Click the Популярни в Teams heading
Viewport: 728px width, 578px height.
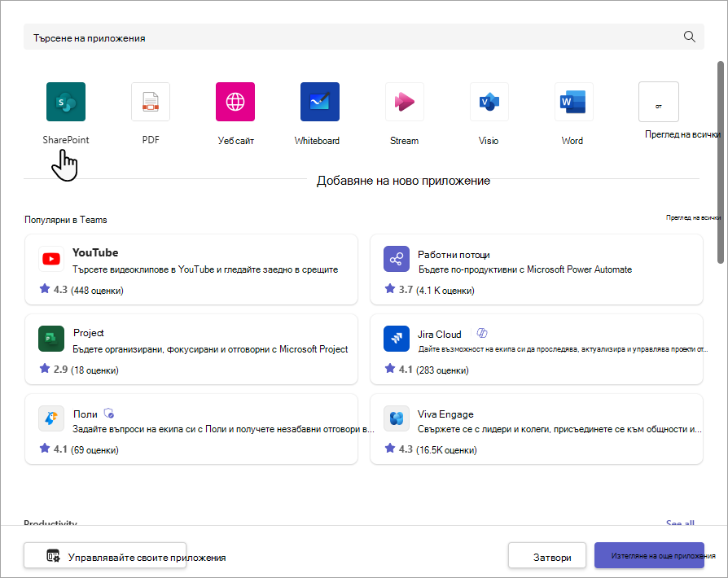65,220
